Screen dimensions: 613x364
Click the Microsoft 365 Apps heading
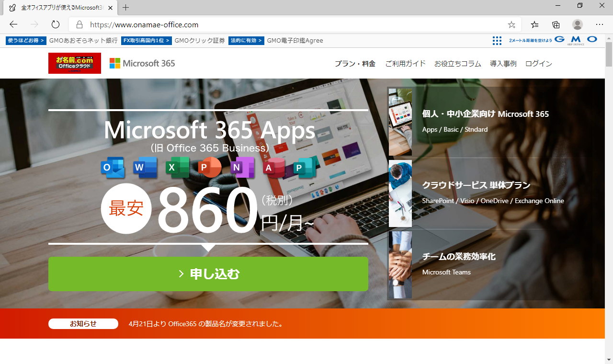tap(209, 130)
